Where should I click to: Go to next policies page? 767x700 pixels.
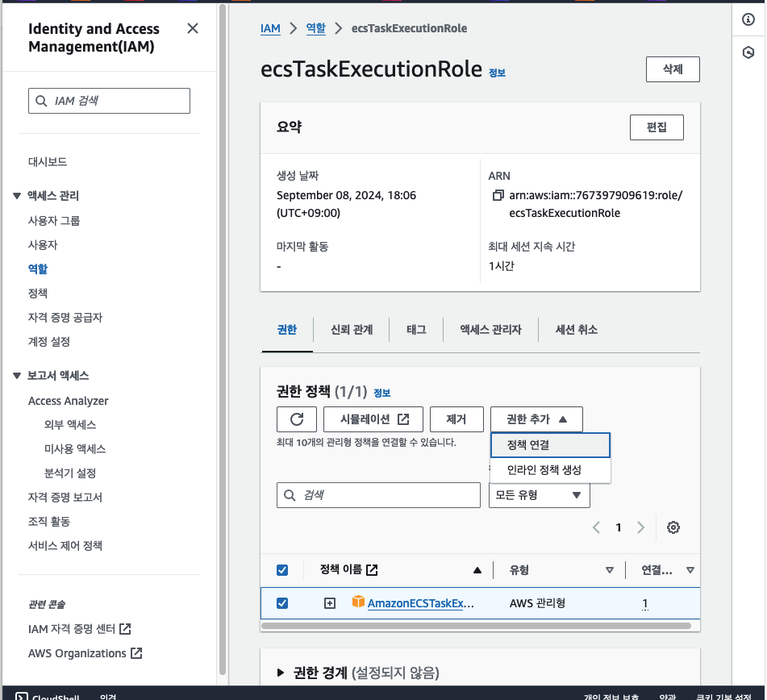tap(641, 527)
